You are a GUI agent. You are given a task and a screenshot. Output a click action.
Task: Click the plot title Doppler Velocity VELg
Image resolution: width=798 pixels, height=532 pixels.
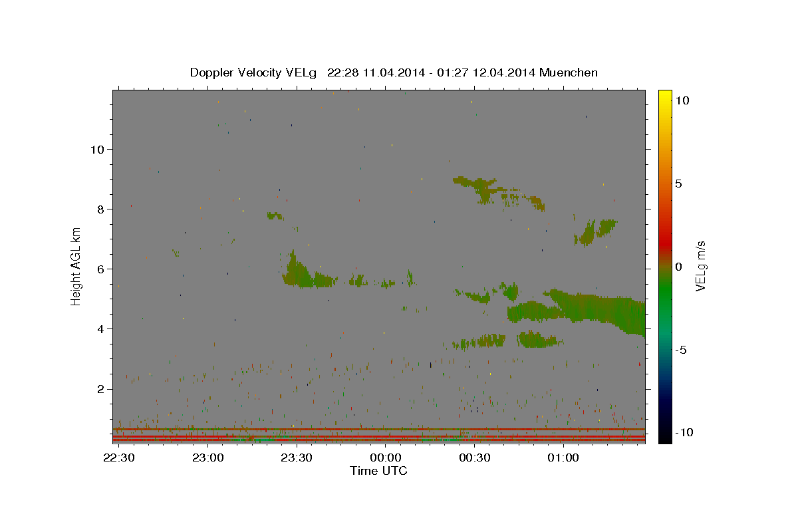(255, 72)
